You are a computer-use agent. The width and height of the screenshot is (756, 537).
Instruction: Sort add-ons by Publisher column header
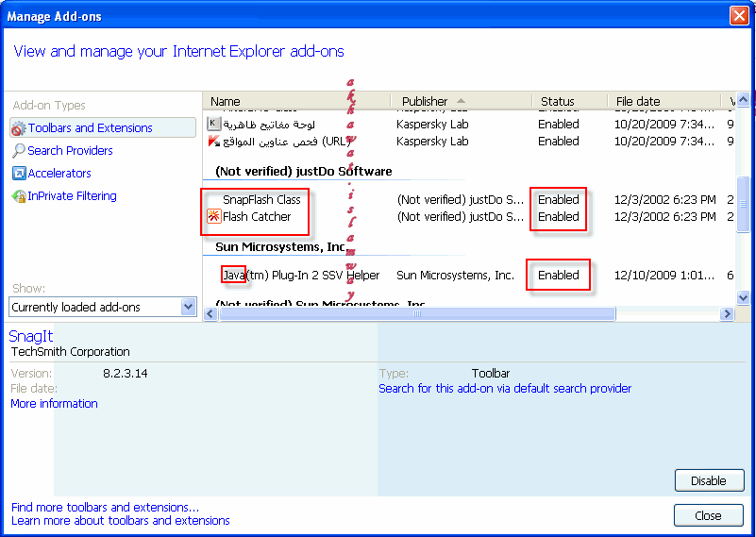[462, 101]
